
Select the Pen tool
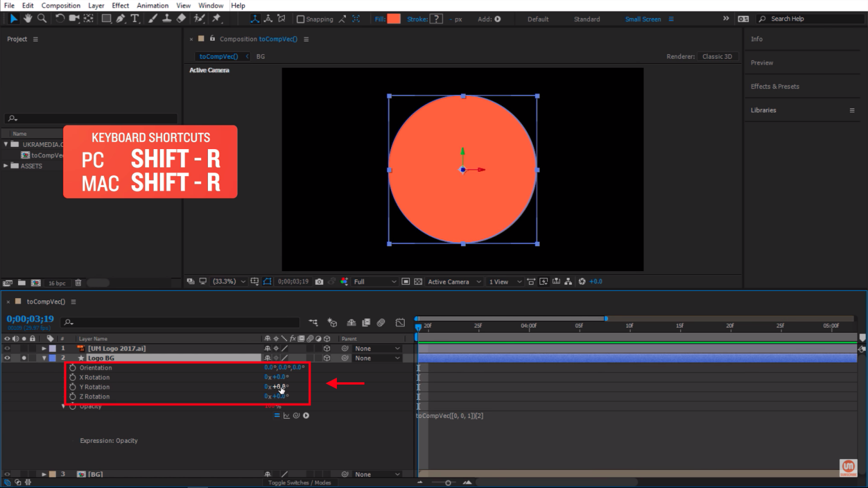(x=120, y=19)
